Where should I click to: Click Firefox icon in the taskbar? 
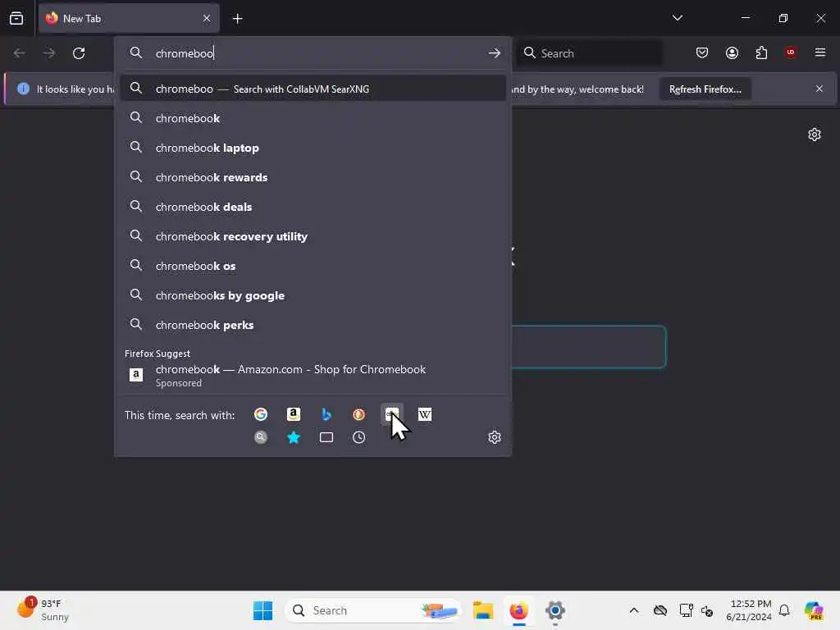[518, 610]
